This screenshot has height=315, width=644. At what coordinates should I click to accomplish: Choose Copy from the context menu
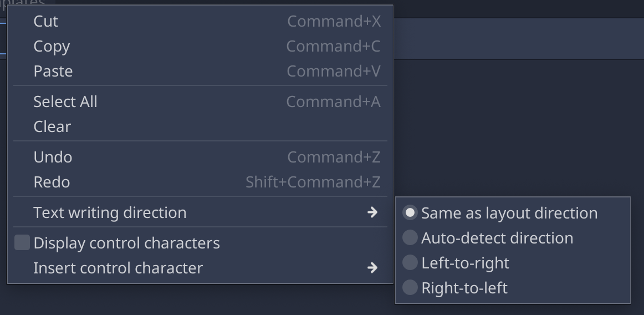click(201, 47)
